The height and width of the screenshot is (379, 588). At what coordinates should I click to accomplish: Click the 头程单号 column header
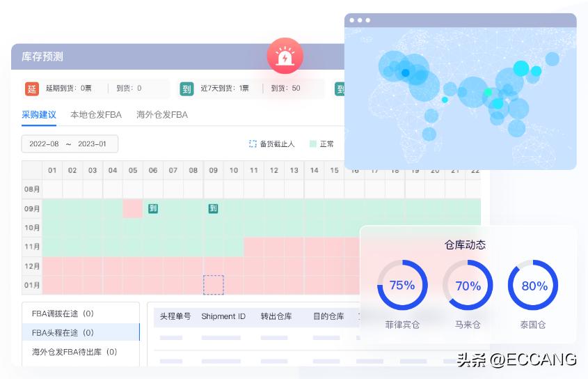point(175,316)
